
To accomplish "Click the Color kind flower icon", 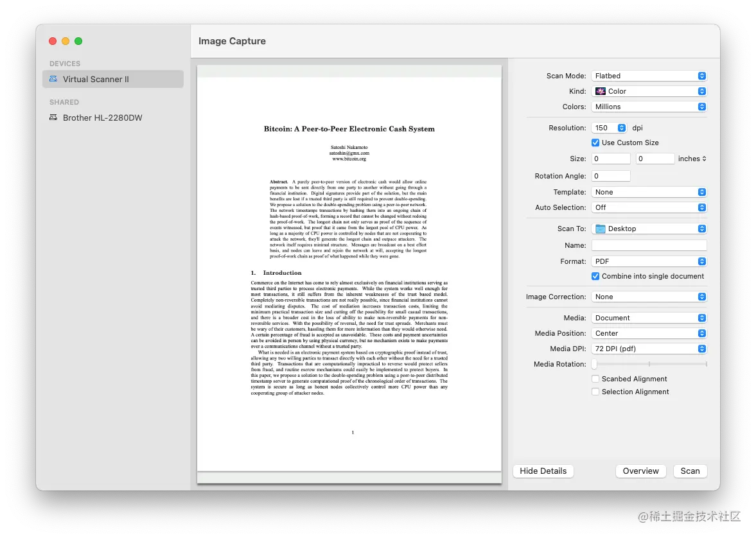I will (x=601, y=91).
